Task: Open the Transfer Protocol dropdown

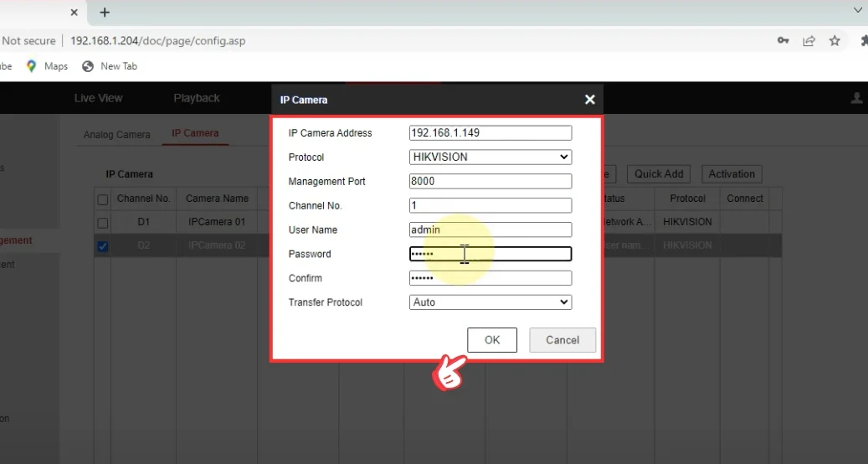Action: click(490, 302)
